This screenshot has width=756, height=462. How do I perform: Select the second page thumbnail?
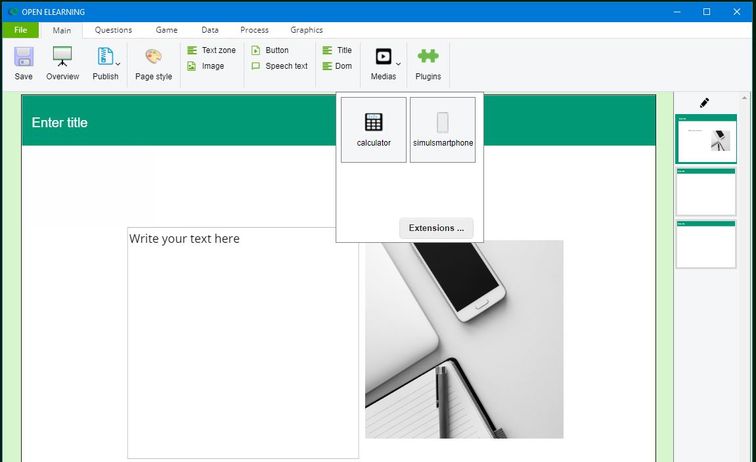click(705, 192)
